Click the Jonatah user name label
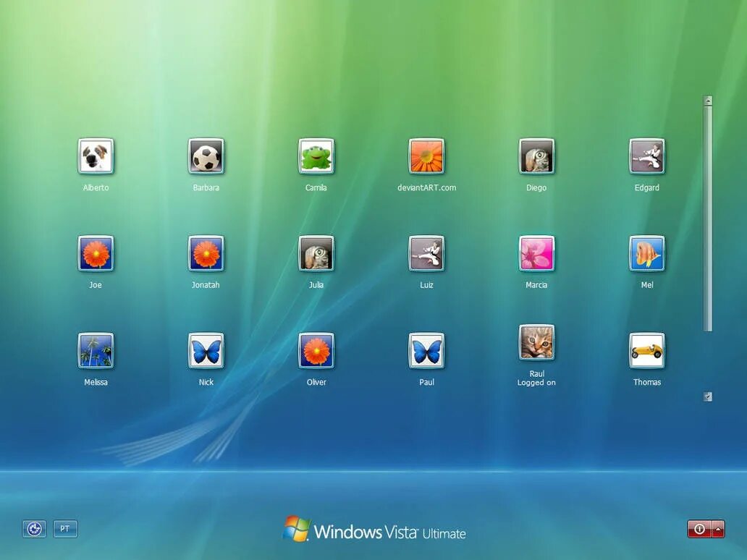The image size is (747, 560). tap(206, 285)
